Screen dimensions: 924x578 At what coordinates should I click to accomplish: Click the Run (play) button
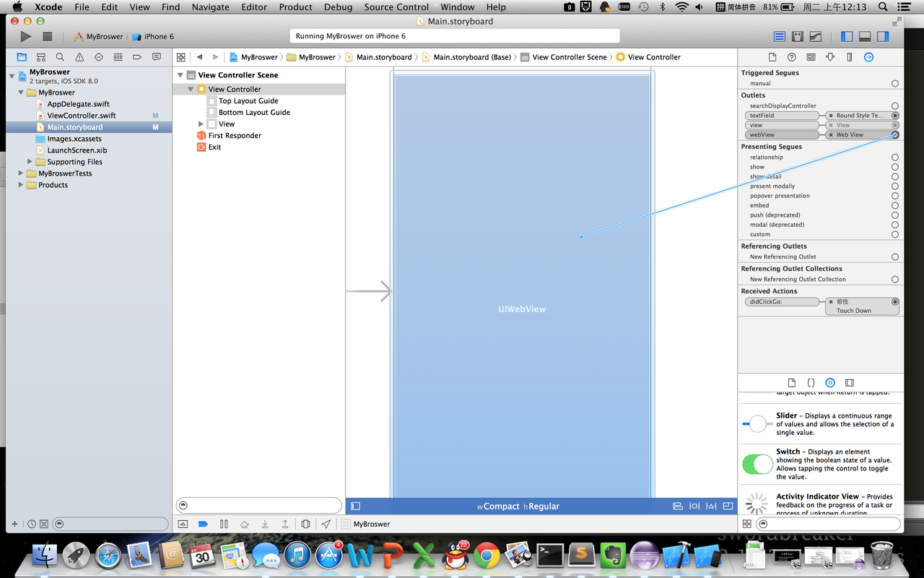(26, 36)
